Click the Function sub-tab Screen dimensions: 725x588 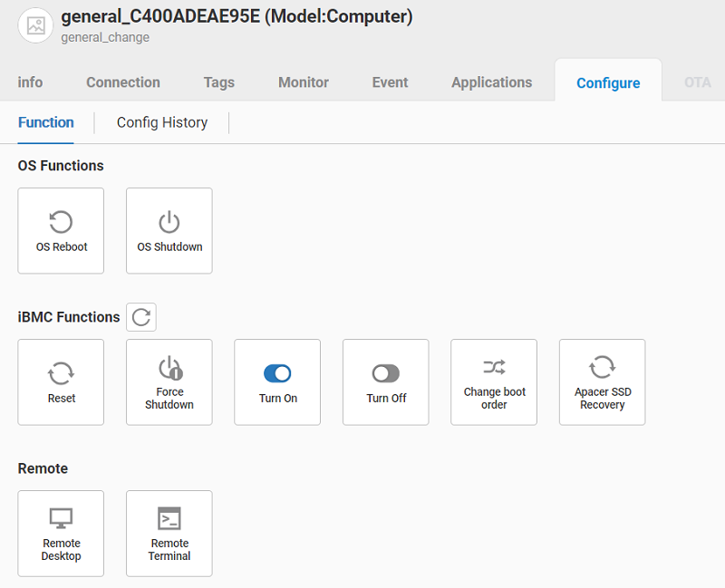click(x=46, y=122)
